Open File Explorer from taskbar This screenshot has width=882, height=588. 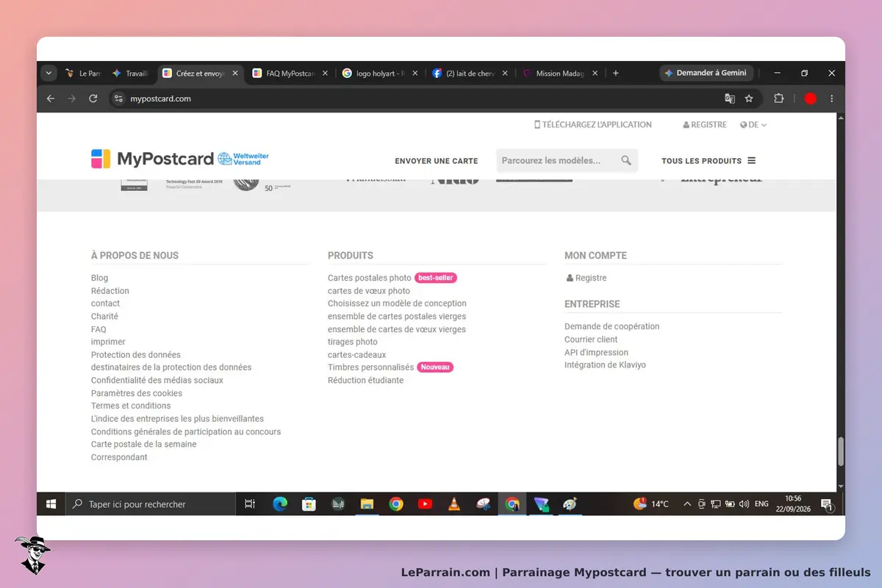coord(367,504)
